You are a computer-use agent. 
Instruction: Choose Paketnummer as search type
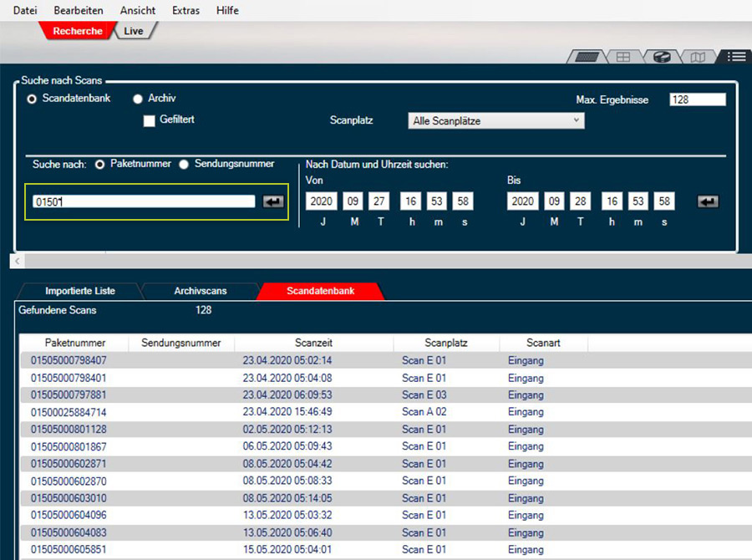pos(99,165)
